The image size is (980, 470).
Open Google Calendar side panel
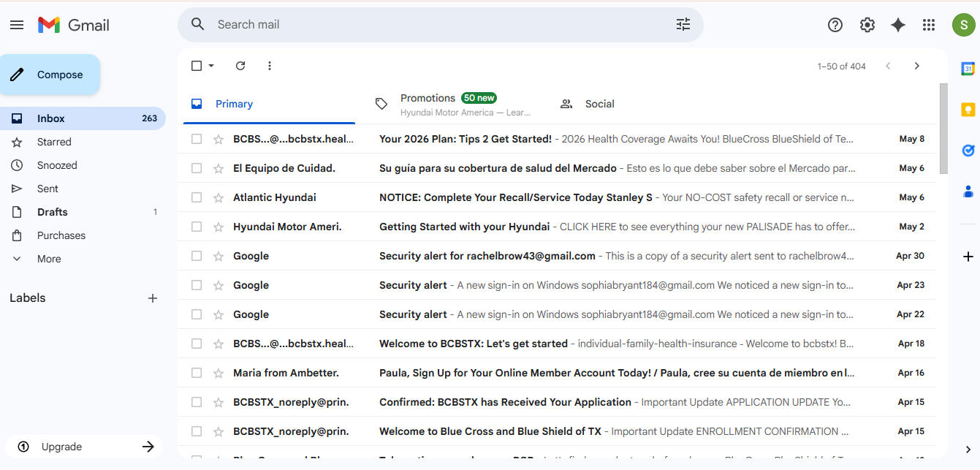pos(968,69)
